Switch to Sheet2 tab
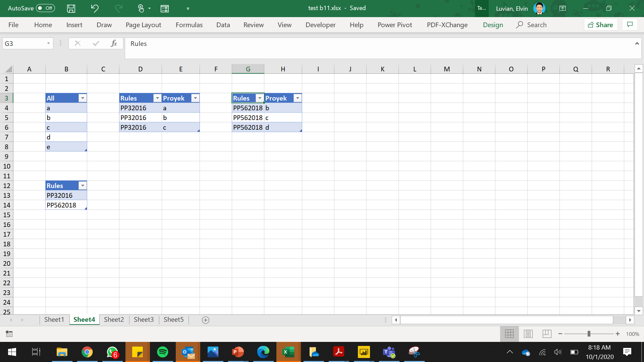 point(114,319)
